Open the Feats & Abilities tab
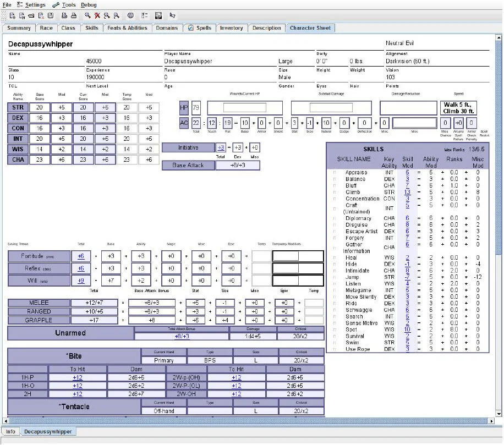The height and width of the screenshot is (445, 504). point(127,28)
